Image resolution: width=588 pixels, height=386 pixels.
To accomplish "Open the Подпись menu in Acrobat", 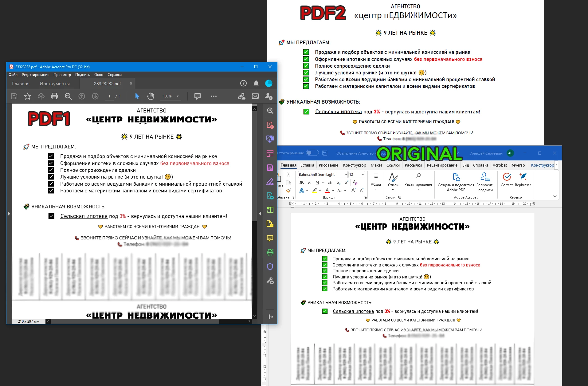I will [83, 75].
